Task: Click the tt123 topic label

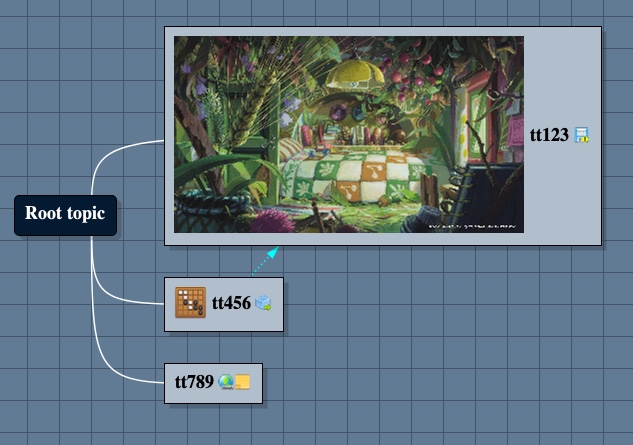Action: click(549, 135)
